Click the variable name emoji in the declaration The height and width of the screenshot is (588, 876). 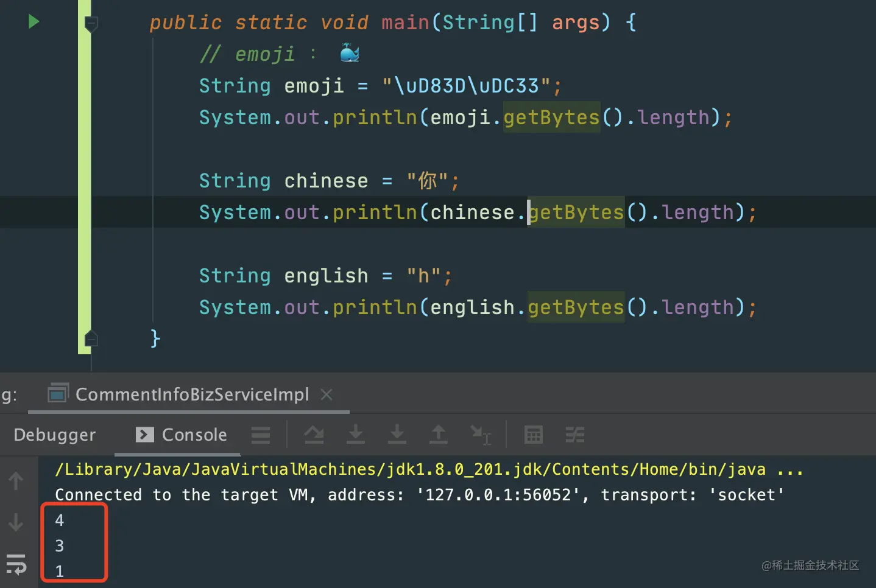point(314,86)
